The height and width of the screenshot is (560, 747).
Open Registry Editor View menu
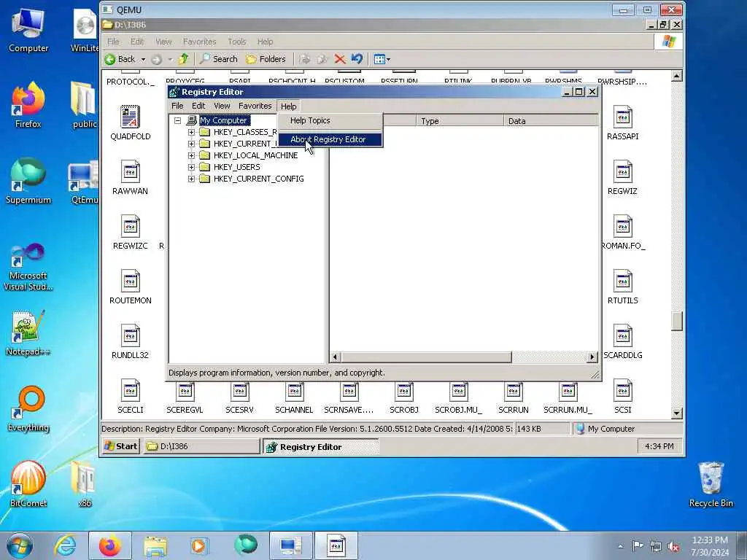pos(222,106)
